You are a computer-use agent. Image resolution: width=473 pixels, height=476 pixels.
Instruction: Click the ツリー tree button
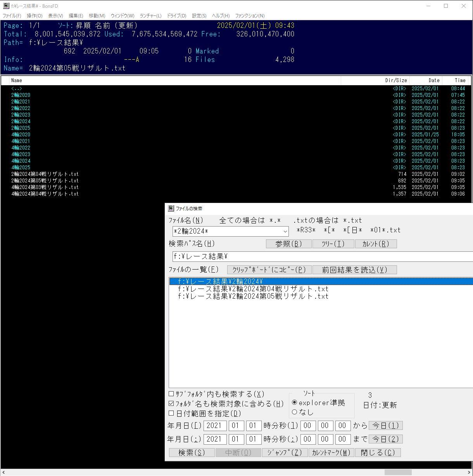click(x=333, y=244)
